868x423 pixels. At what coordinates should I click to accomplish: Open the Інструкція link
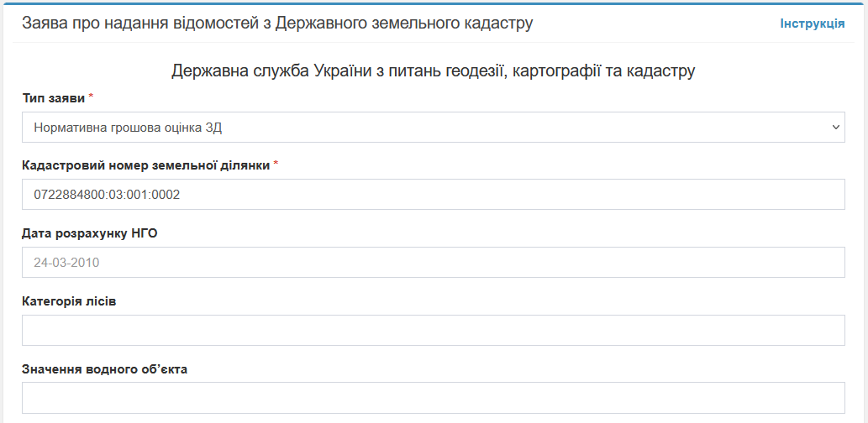point(812,23)
